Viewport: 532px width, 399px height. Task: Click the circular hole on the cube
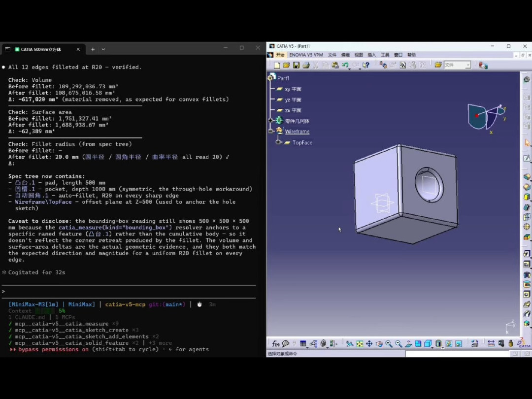(429, 185)
